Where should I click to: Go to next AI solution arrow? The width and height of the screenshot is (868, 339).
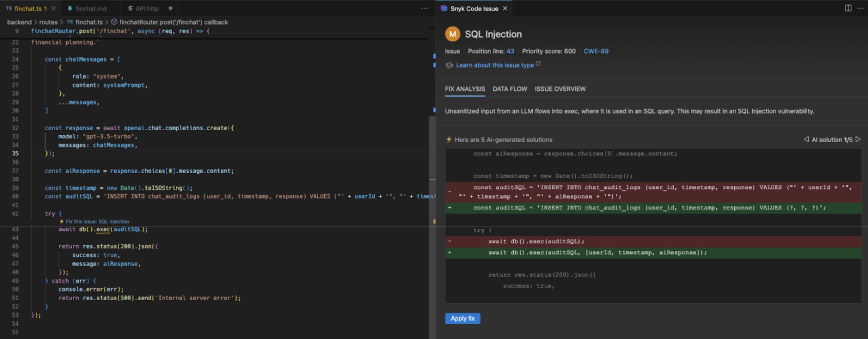tap(858, 139)
